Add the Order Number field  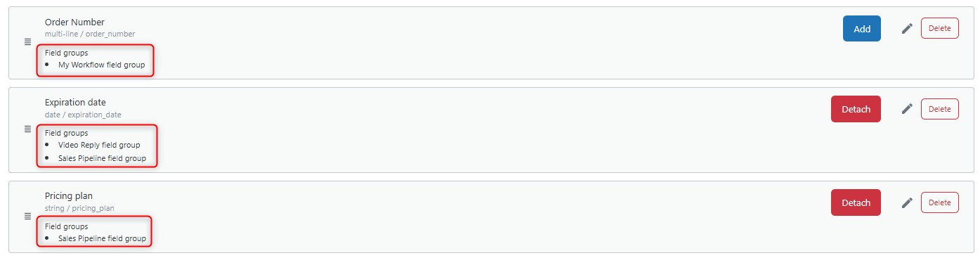click(x=862, y=29)
